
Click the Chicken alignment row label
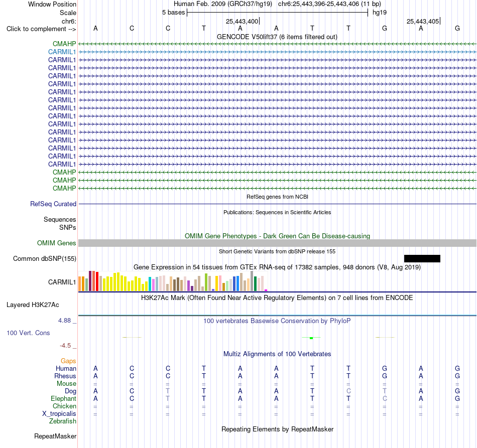(x=64, y=406)
